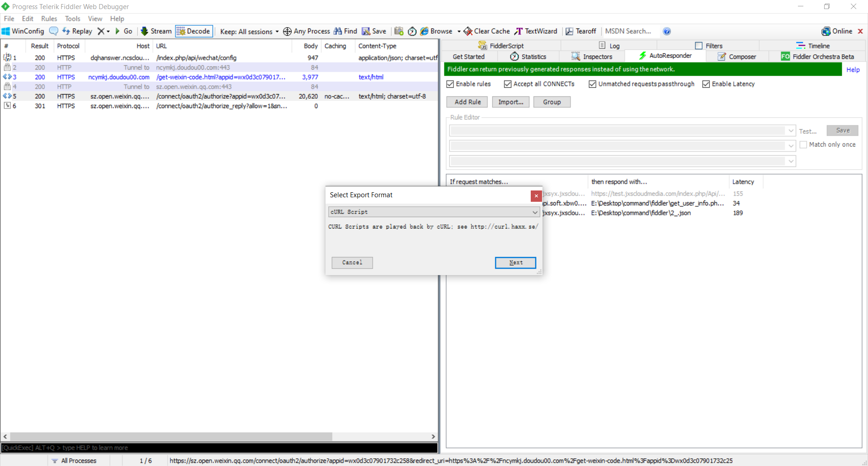This screenshot has height=466, width=868.
Task: Click the Add Rule button
Action: tap(467, 102)
